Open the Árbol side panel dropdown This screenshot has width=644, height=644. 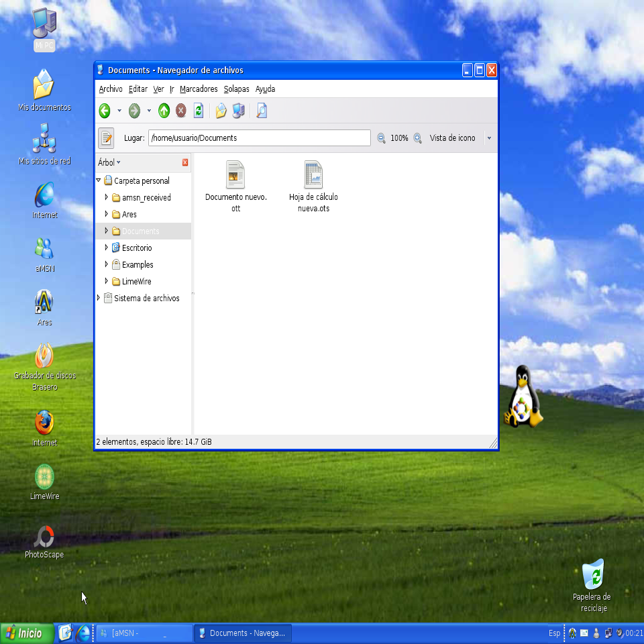click(109, 162)
